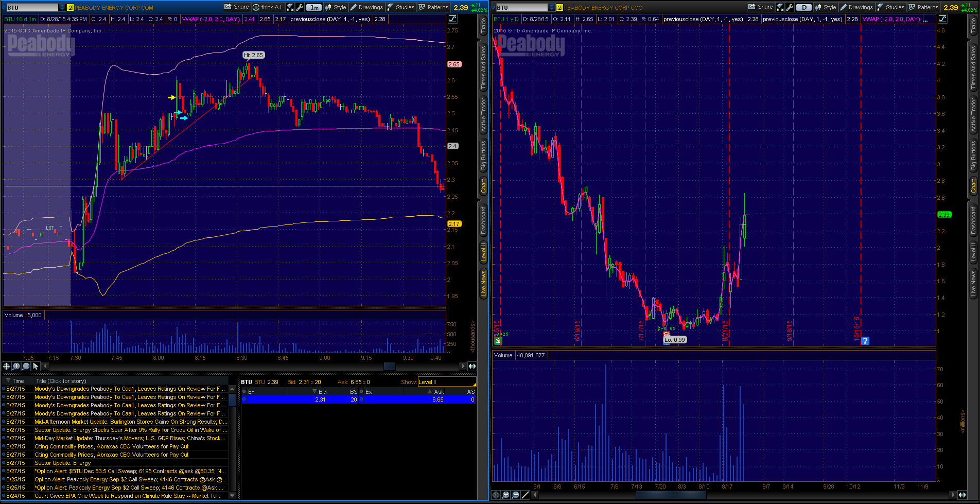Open the Studies menu on the right chart
Screen dimensions: 980x504
[x=891, y=7]
